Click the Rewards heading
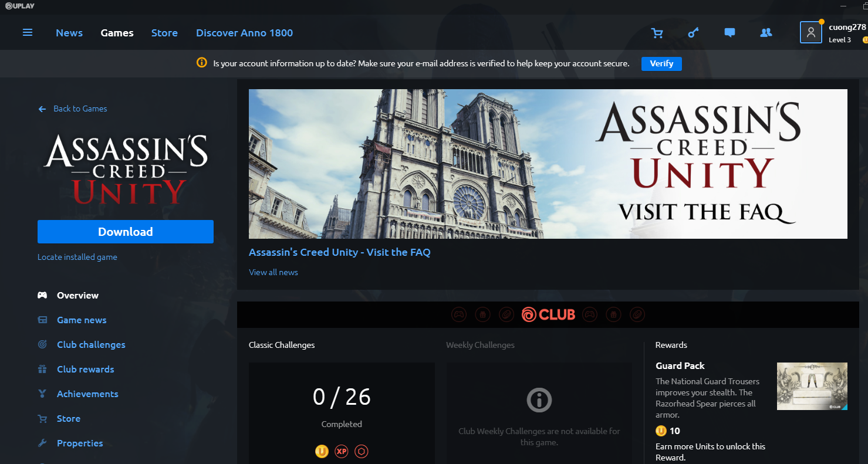The height and width of the screenshot is (464, 868). (671, 345)
